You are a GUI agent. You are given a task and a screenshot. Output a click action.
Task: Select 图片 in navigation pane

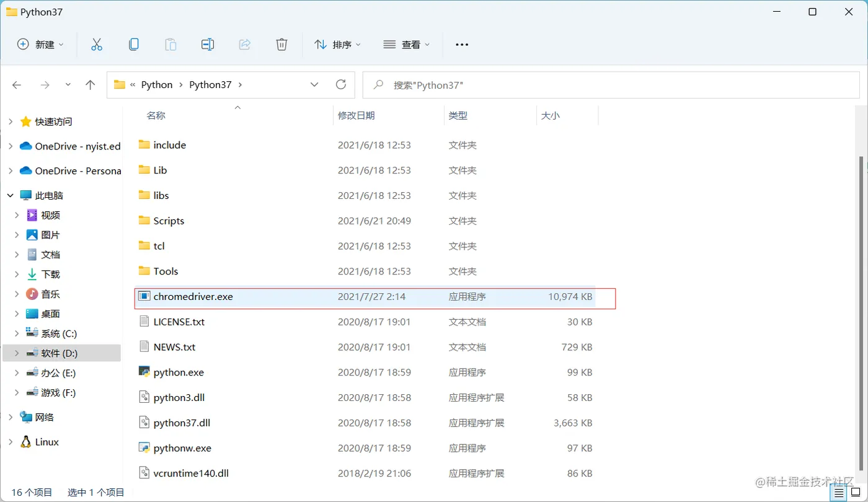pos(50,235)
